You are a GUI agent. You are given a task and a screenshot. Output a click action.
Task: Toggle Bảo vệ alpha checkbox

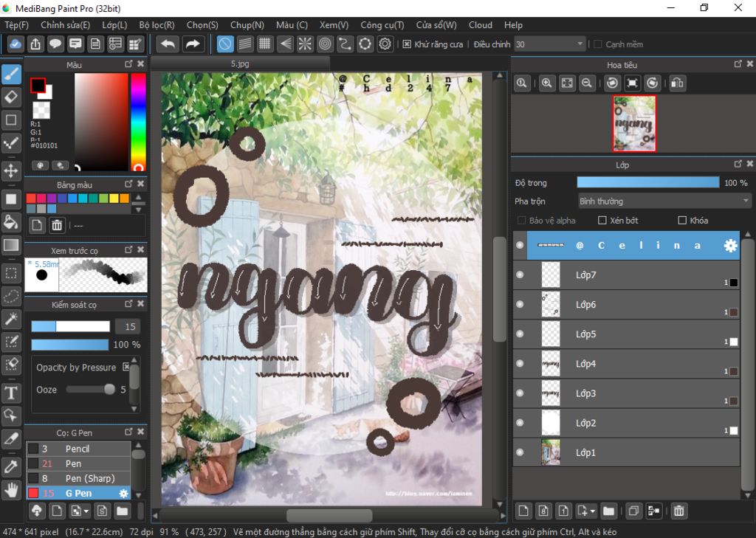pos(521,221)
